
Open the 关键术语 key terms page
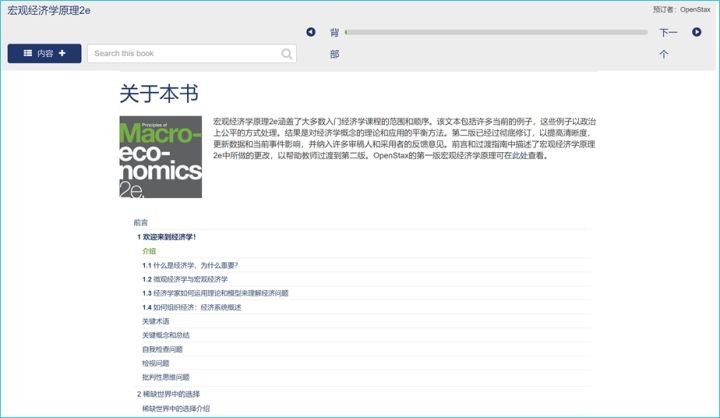156,321
